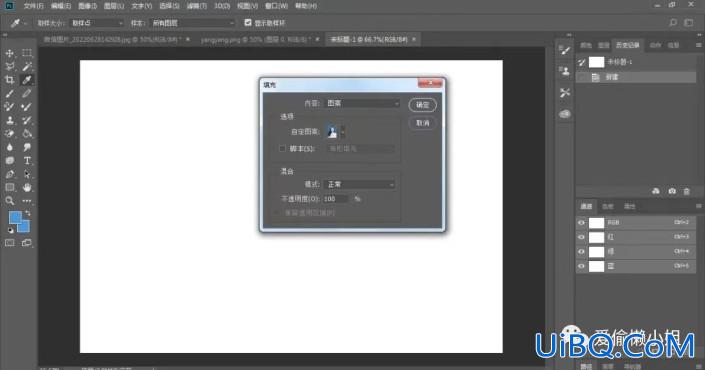The width and height of the screenshot is (705, 370).
Task: Select the Paint Bucket tool
Action: [27, 134]
